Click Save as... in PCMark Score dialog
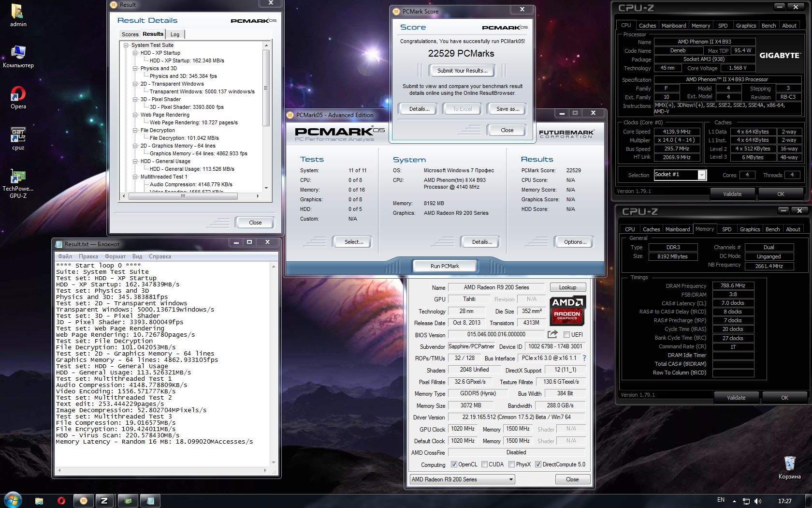This screenshot has height=508, width=812. coord(507,109)
